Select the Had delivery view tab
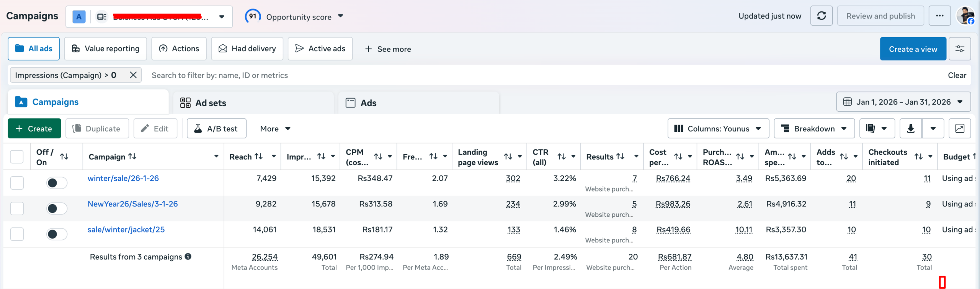 click(x=247, y=49)
